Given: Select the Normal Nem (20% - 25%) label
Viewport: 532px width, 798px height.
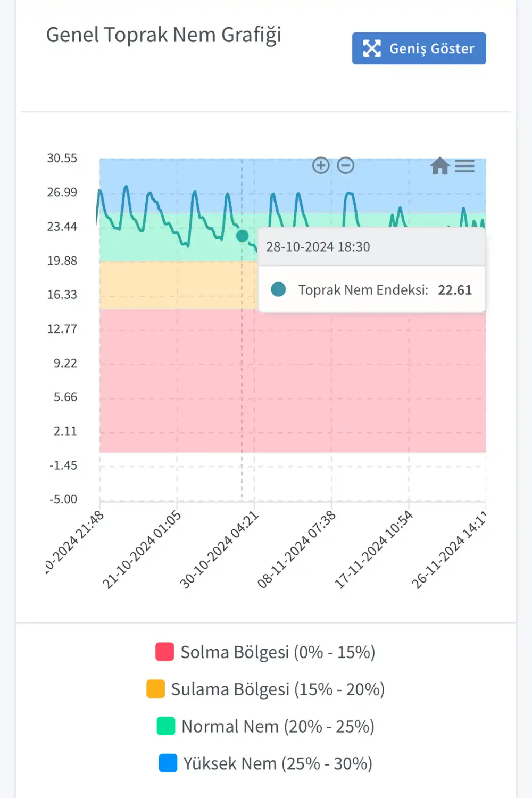Looking at the screenshot, I should click(x=278, y=726).
